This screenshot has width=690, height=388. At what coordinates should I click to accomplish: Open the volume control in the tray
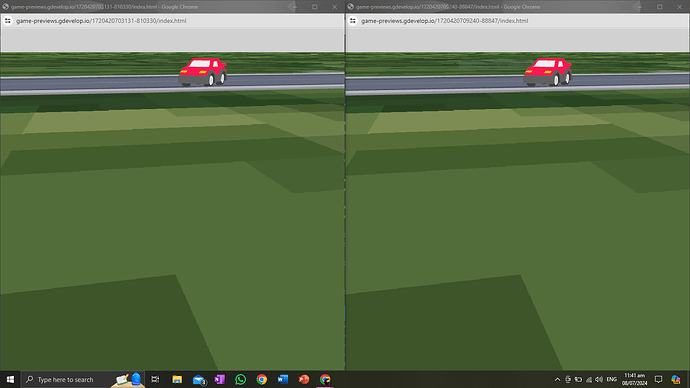pos(599,379)
